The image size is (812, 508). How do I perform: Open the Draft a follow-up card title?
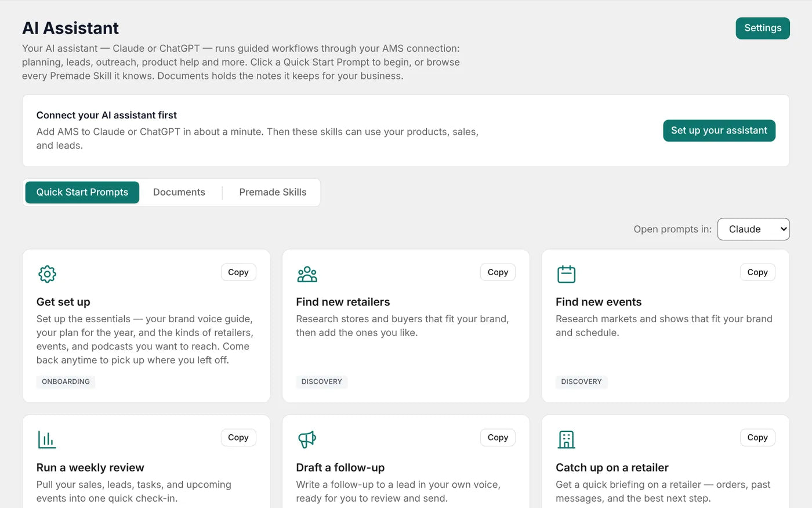coord(340,467)
